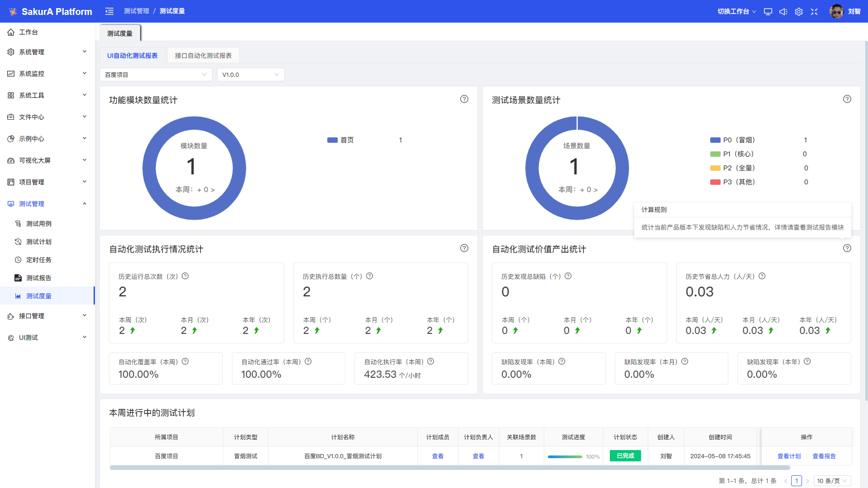The image size is (868, 488).
Task: Open 百度项目 project dropdown
Action: pyautogui.click(x=156, y=75)
